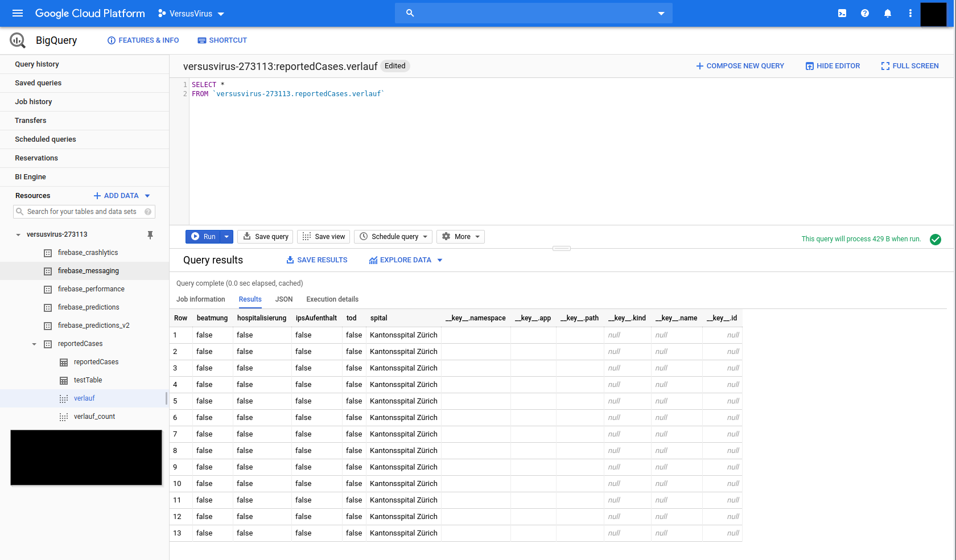Open the Add Data dropdown
The image size is (956, 560).
[122, 196]
